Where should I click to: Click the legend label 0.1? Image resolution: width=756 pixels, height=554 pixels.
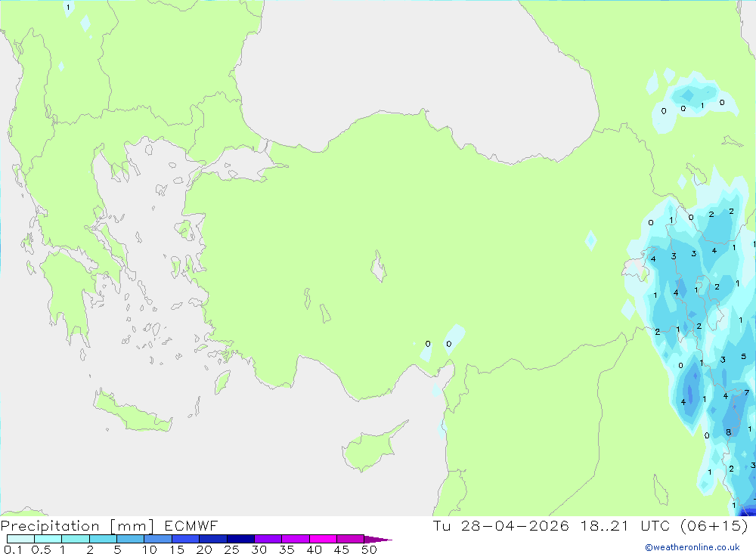[13, 549]
